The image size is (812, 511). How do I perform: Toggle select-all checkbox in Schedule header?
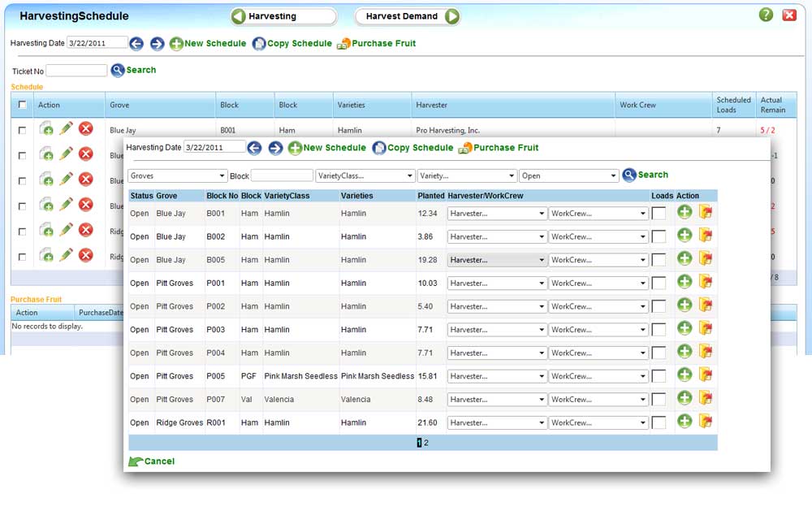click(x=22, y=105)
